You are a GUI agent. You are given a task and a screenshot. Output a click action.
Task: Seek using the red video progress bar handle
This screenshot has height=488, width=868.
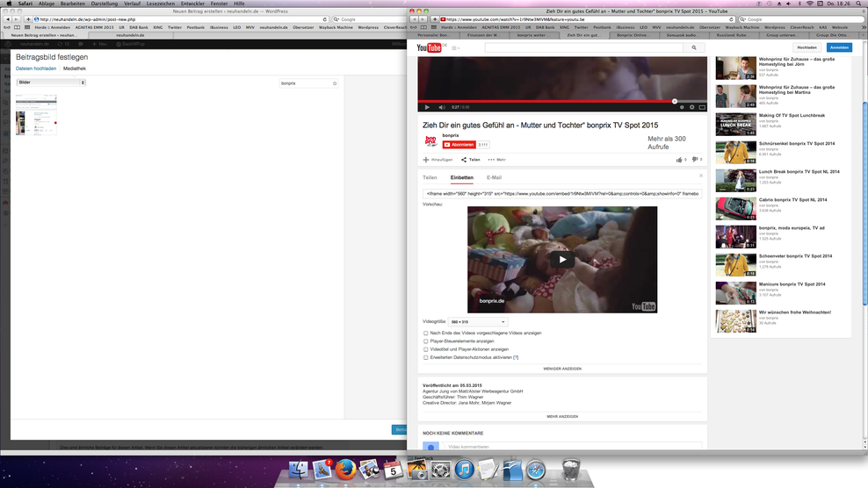coord(674,101)
